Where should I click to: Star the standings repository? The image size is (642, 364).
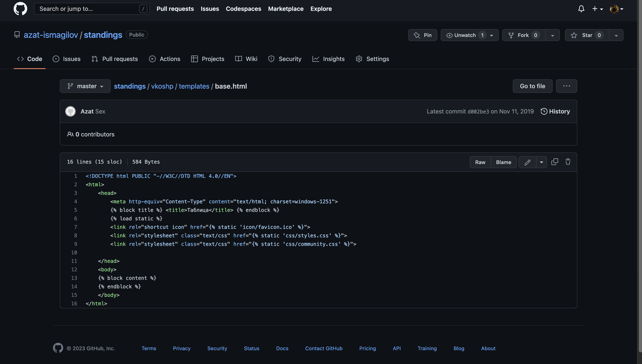click(587, 35)
